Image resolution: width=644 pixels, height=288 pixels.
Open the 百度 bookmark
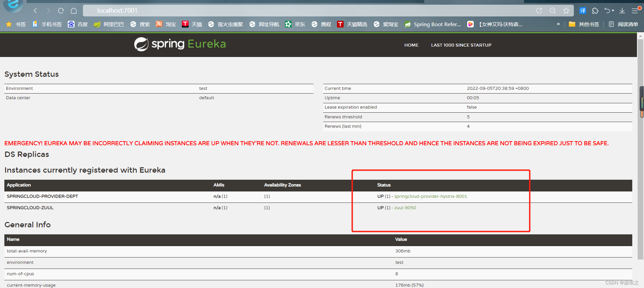tap(78, 24)
